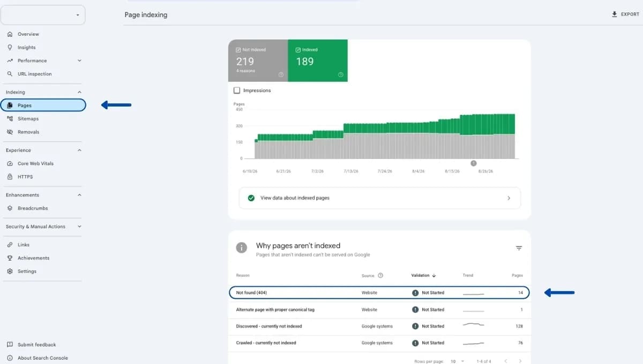Click help icon on Not indexed card
Screen dimensions: 643x364
point(281,74)
